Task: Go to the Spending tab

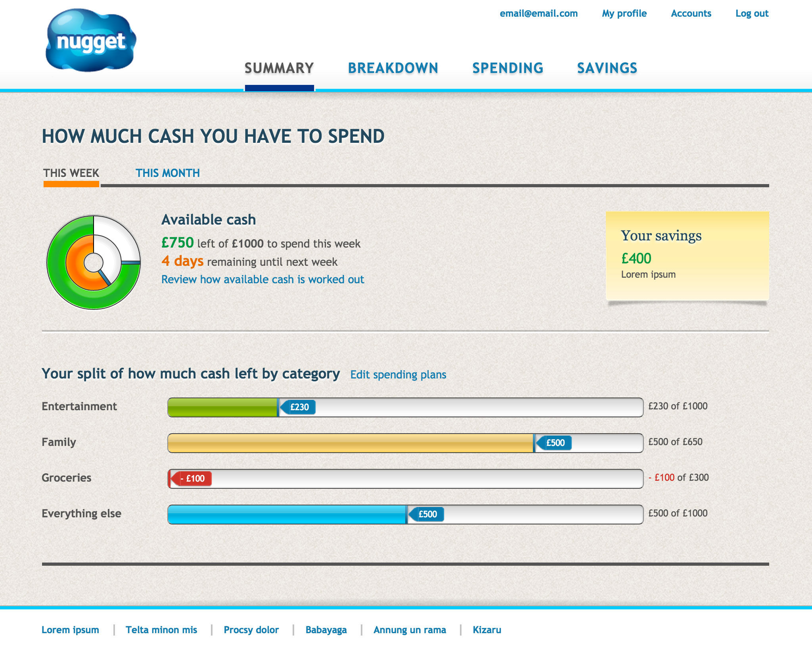Action: click(507, 68)
